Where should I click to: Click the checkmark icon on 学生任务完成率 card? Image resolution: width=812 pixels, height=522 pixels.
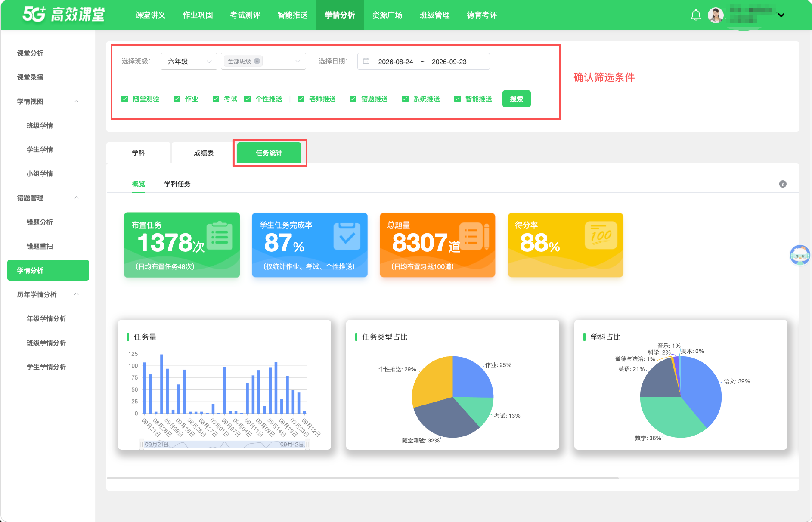pyautogui.click(x=347, y=236)
